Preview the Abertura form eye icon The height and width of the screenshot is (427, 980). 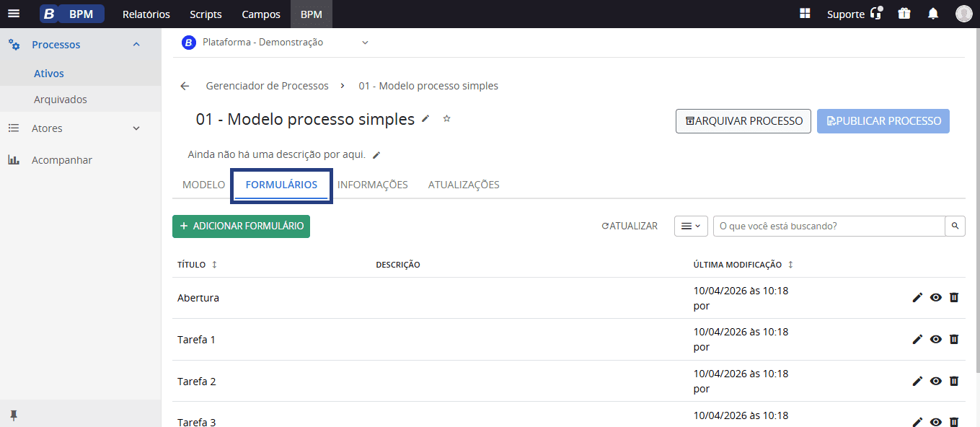coord(936,297)
